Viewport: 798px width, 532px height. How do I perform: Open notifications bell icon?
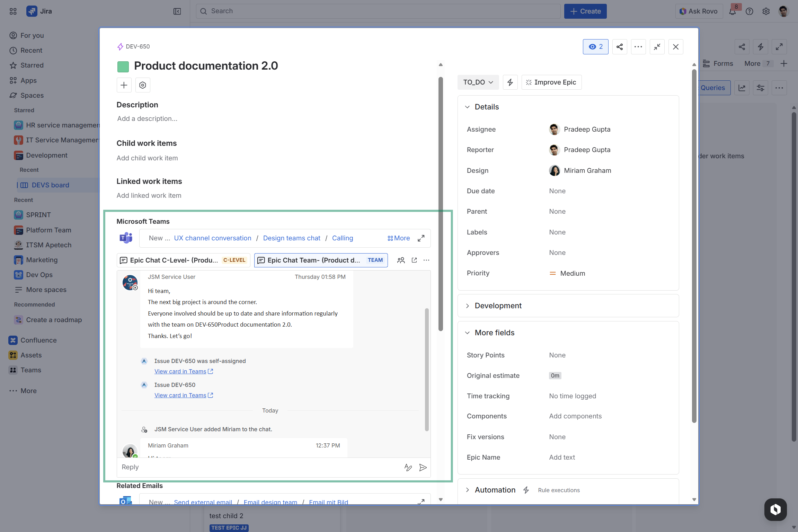(x=733, y=11)
